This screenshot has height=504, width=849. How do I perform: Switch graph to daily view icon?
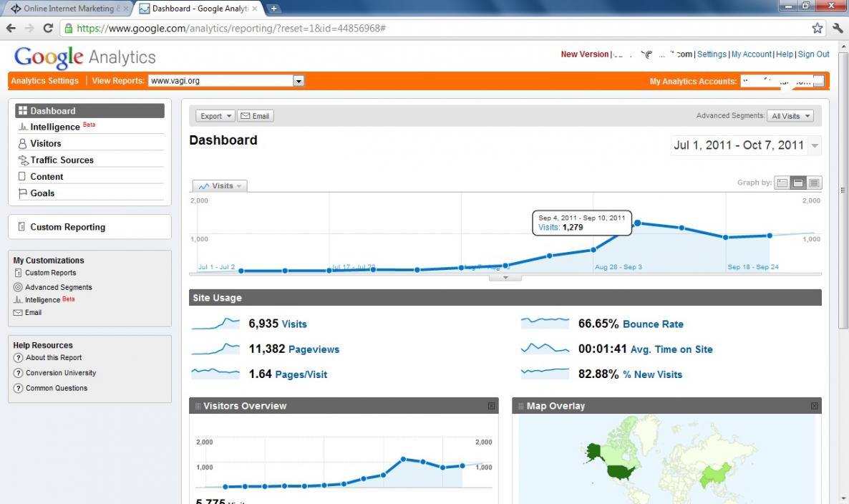point(782,183)
